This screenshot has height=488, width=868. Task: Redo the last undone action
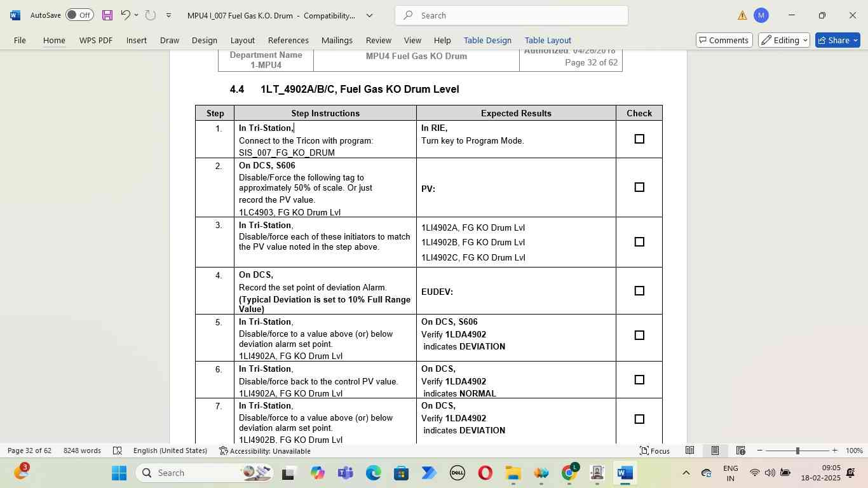coord(151,15)
